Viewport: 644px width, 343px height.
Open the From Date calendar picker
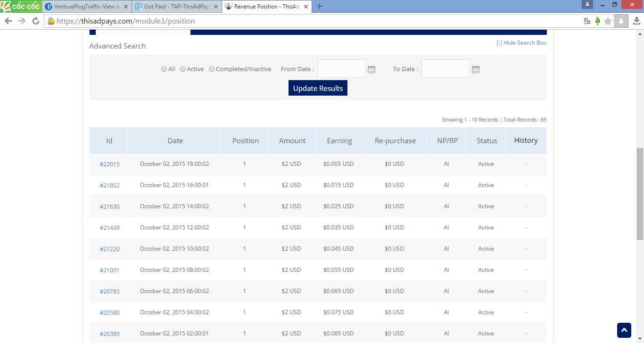pyautogui.click(x=372, y=69)
